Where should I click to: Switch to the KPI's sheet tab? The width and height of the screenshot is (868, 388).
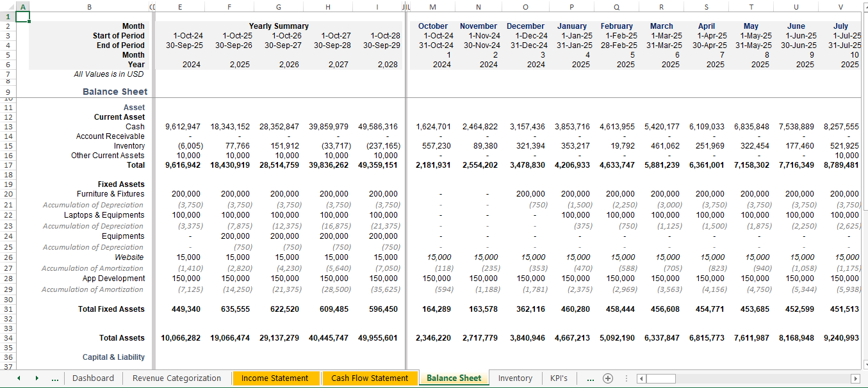click(x=559, y=378)
